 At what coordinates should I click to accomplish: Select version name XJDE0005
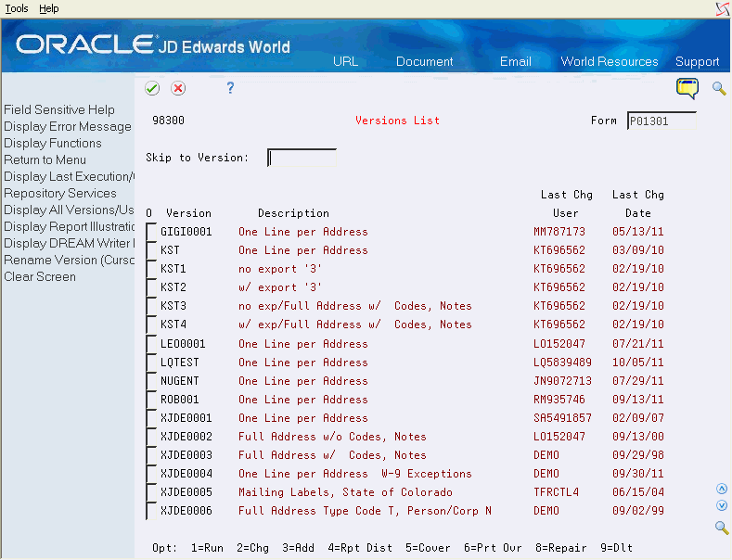click(186, 492)
